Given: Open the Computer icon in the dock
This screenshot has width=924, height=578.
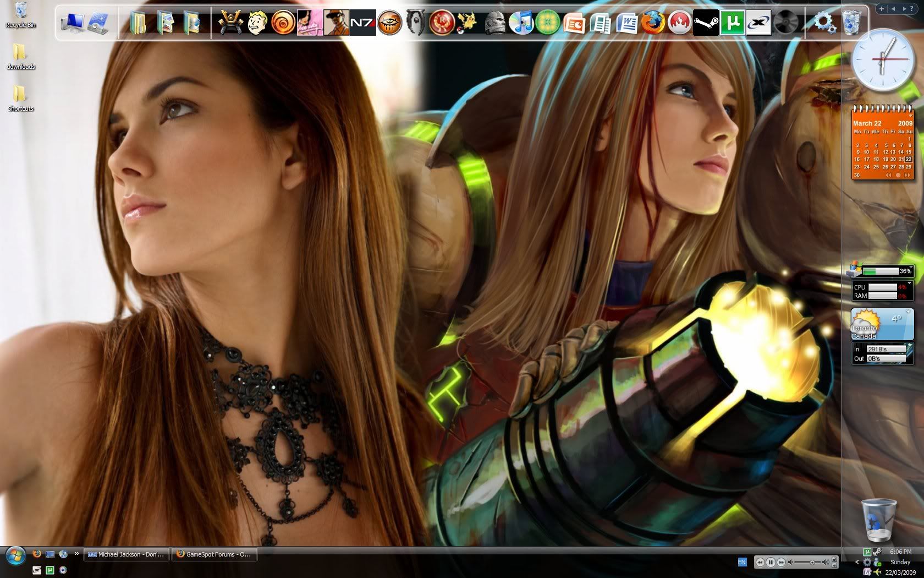Looking at the screenshot, I should [x=72, y=23].
